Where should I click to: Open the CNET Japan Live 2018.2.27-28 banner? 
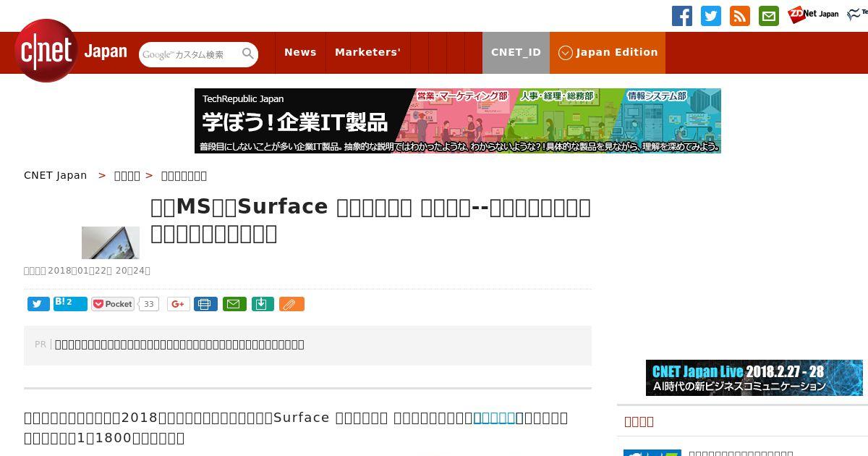(x=754, y=378)
